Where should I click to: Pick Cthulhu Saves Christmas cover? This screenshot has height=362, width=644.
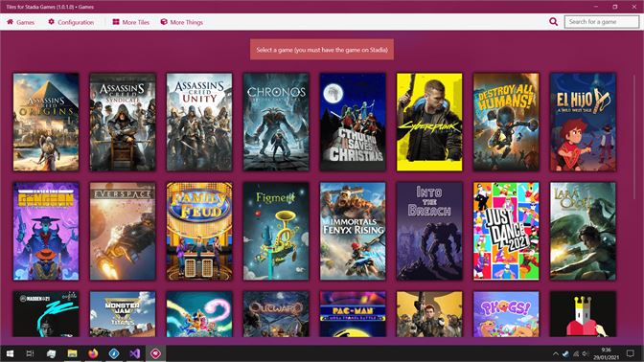[353, 122]
